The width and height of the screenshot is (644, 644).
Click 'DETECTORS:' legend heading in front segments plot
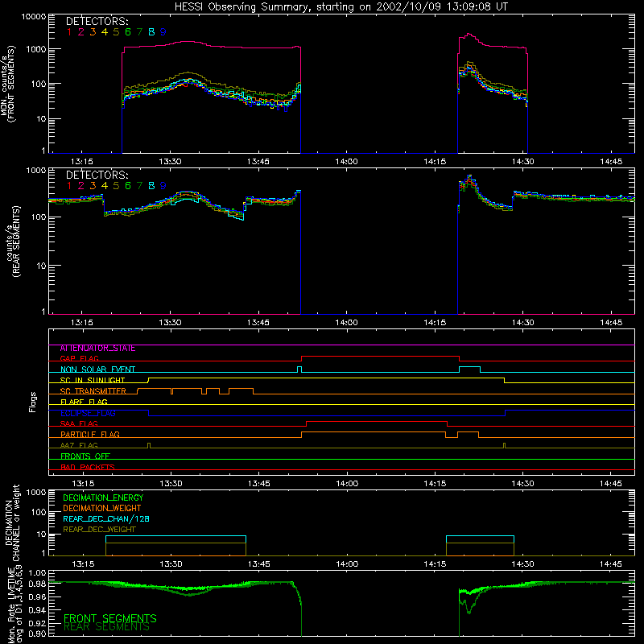tap(97, 22)
